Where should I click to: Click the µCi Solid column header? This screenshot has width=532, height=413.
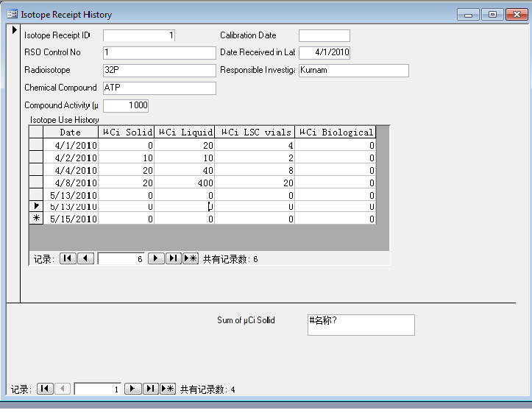pyautogui.click(x=127, y=132)
